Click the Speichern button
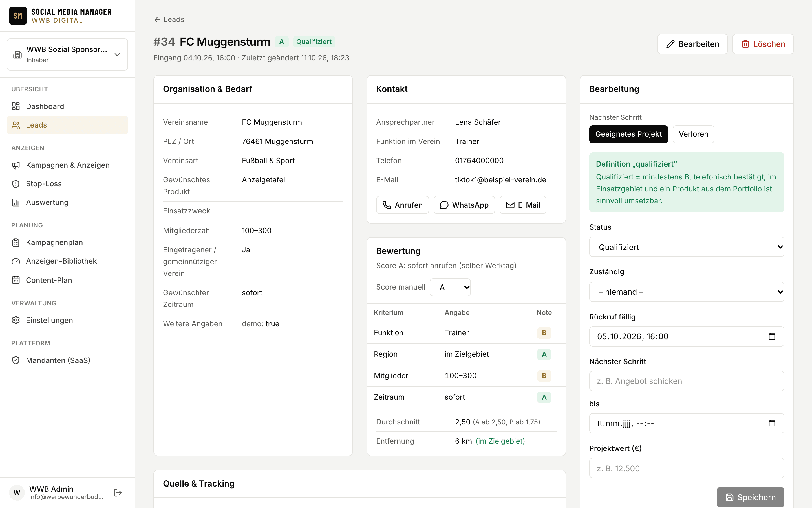Viewport: 812px width, 508px height. click(x=750, y=497)
